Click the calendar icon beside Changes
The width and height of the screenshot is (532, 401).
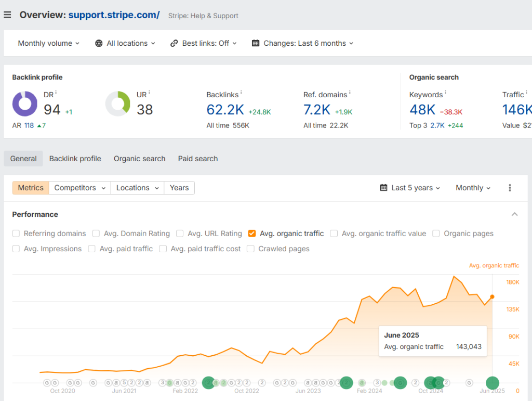[x=256, y=43]
